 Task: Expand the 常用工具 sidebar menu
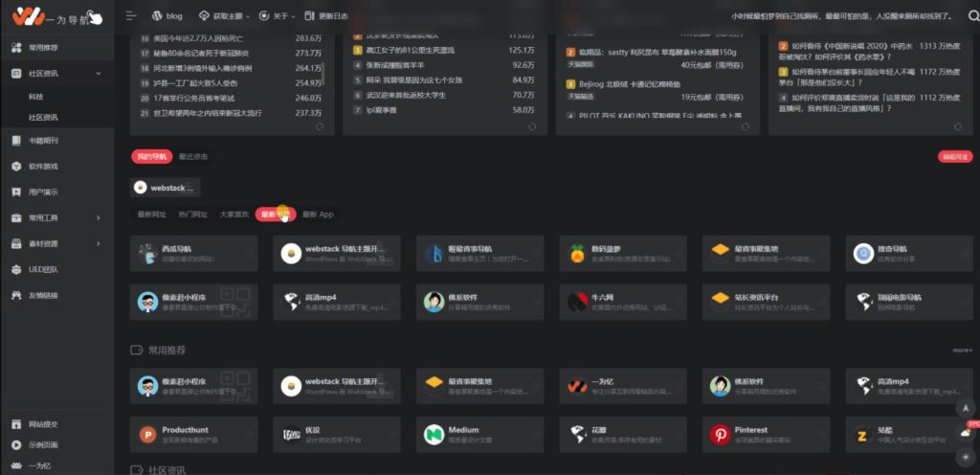57,217
